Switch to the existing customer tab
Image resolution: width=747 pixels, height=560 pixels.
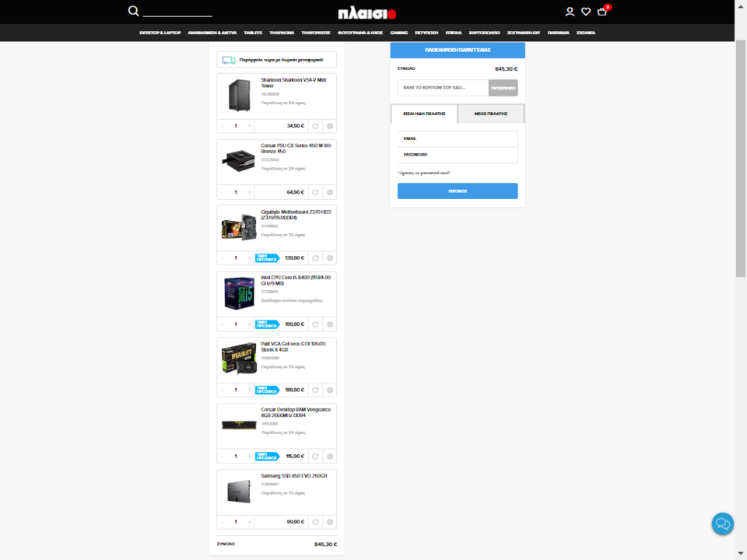pyautogui.click(x=424, y=114)
